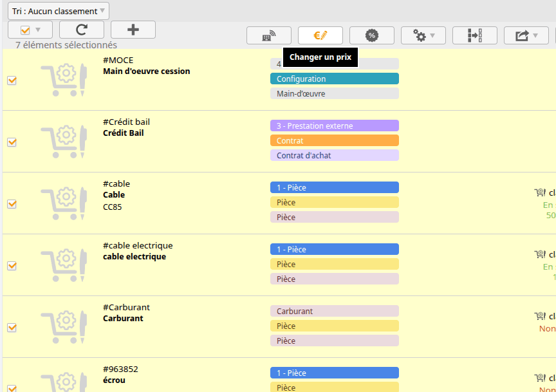Click the stock cart icon in écrou row

tap(540, 377)
